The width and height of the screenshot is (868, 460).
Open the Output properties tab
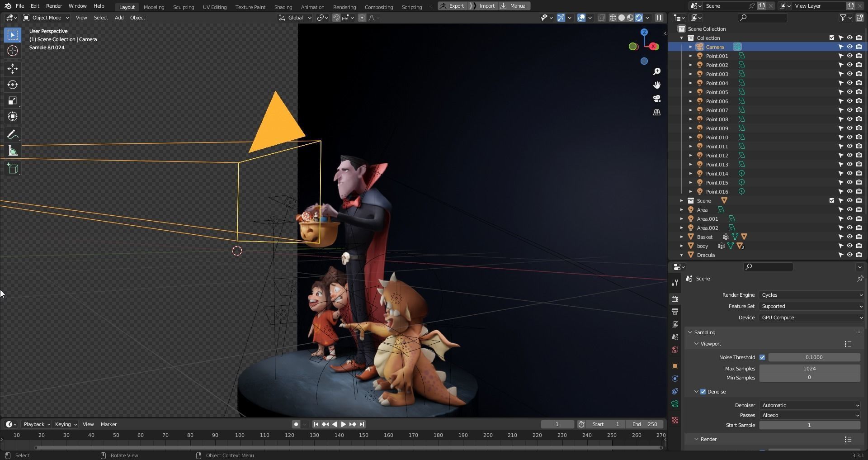pyautogui.click(x=675, y=312)
